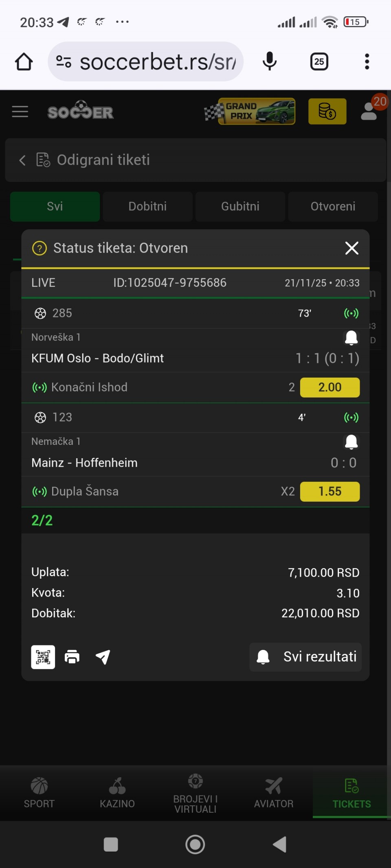Open the hamburger menu

click(20, 112)
